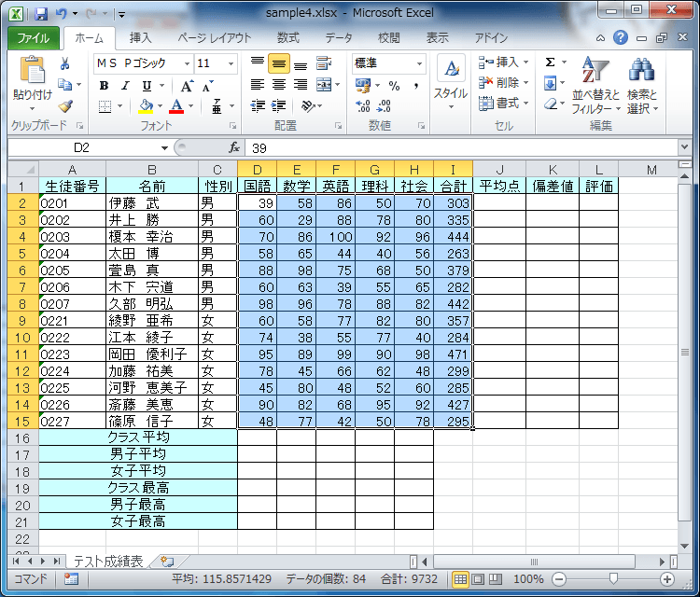
Task: Switch to the 校閲 ribbon tab
Action: (389, 38)
